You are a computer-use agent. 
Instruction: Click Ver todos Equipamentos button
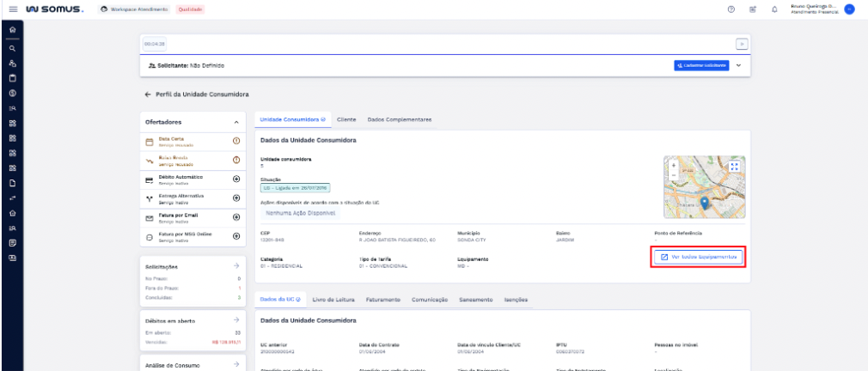698,257
